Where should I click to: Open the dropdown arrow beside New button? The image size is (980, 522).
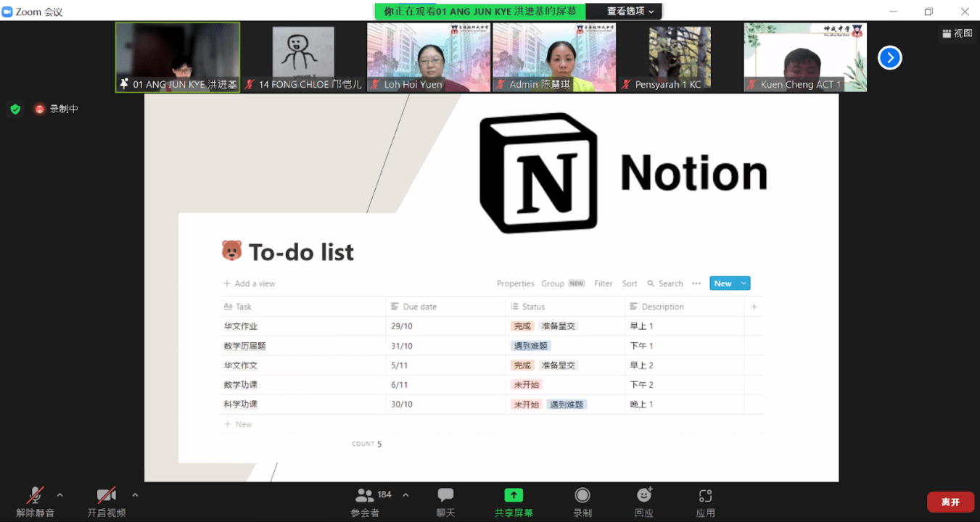744,283
